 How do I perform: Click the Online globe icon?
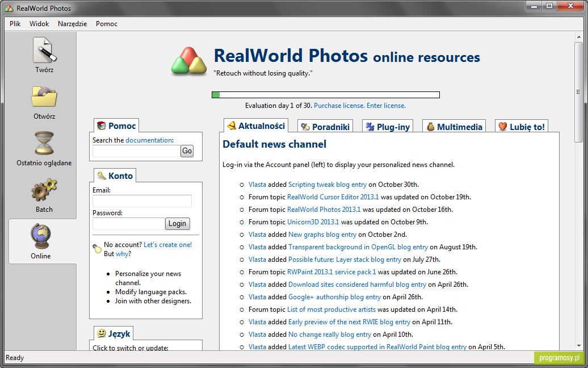click(x=40, y=236)
